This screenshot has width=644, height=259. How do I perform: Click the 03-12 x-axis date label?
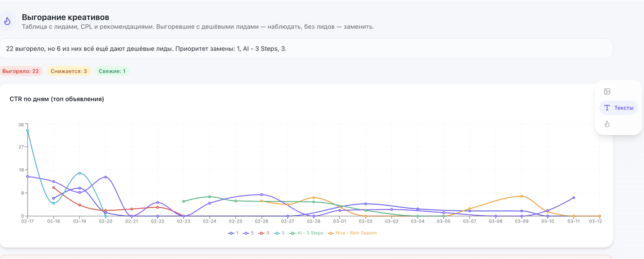(x=595, y=221)
